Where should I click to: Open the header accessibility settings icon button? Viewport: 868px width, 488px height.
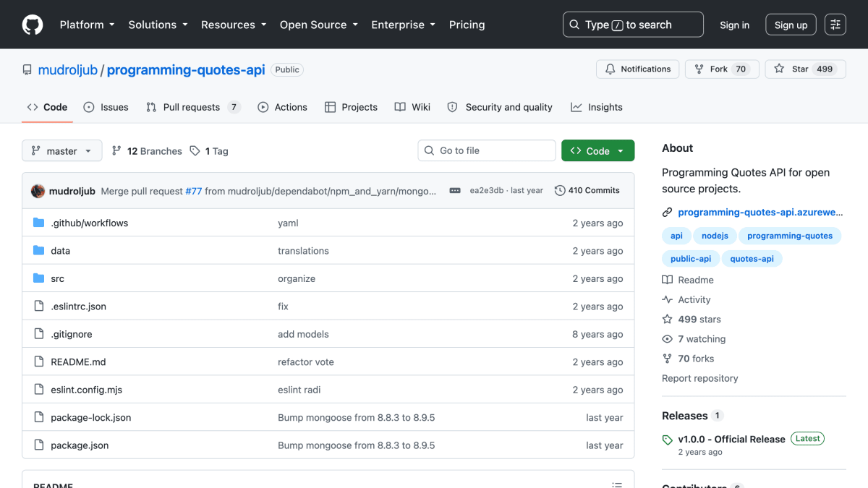point(835,25)
